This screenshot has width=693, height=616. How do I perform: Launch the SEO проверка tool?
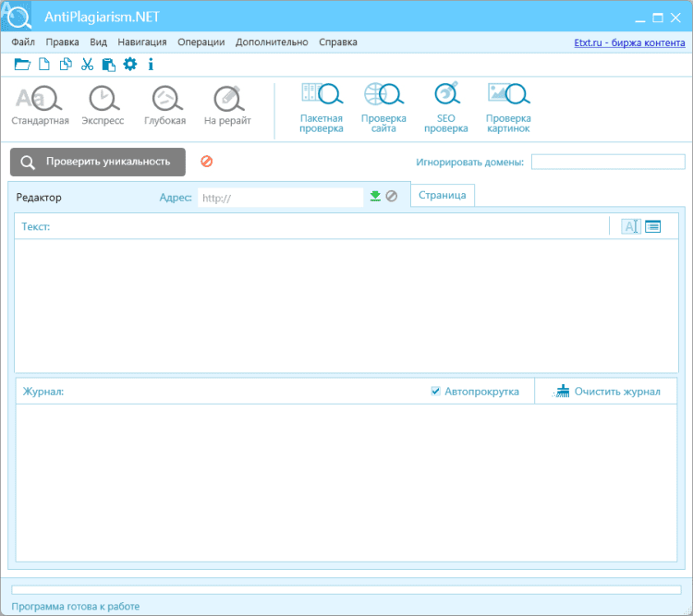point(446,98)
